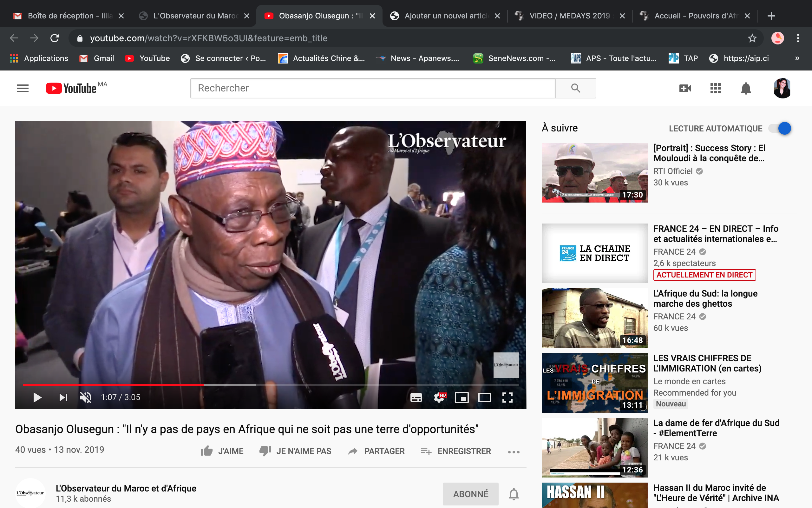This screenshot has width=812, height=508.
Task: Open a new browser tab
Action: [x=771, y=16]
